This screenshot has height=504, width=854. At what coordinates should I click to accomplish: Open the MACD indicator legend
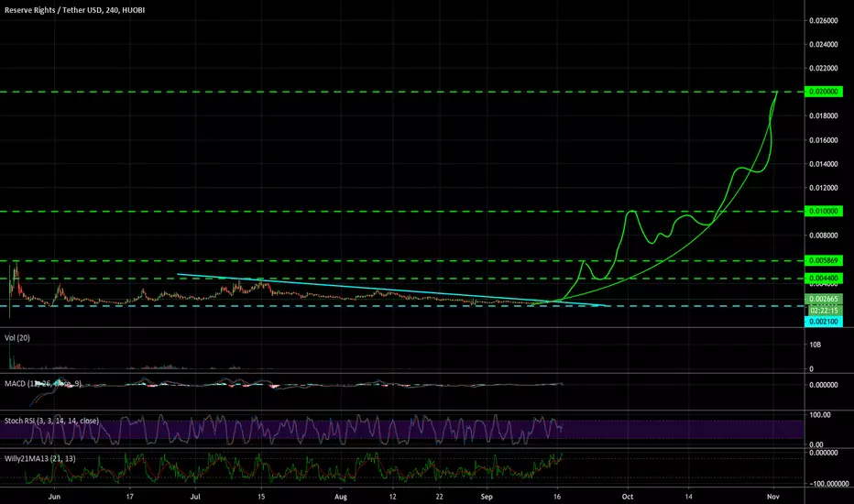point(43,384)
